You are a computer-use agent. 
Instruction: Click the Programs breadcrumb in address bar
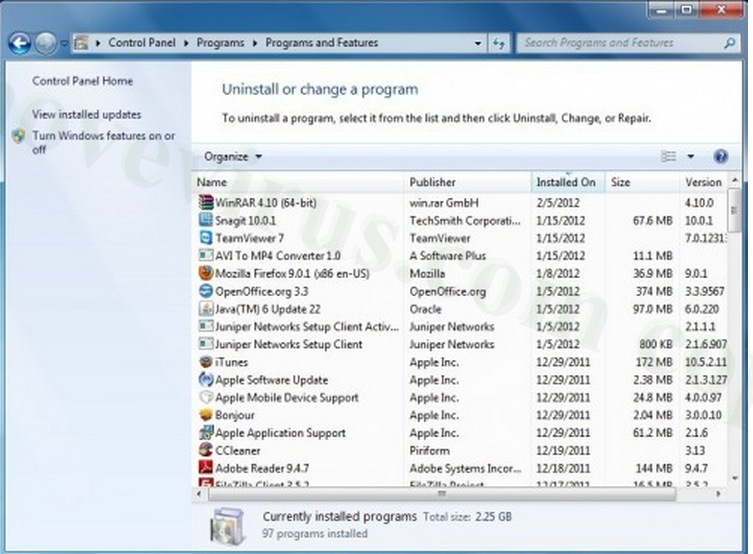pos(220,43)
